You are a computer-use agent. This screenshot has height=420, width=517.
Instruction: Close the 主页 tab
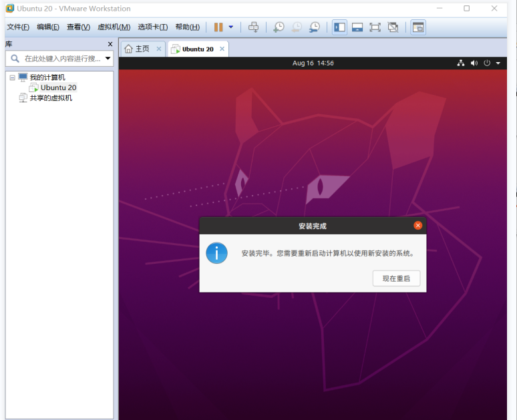(x=158, y=49)
